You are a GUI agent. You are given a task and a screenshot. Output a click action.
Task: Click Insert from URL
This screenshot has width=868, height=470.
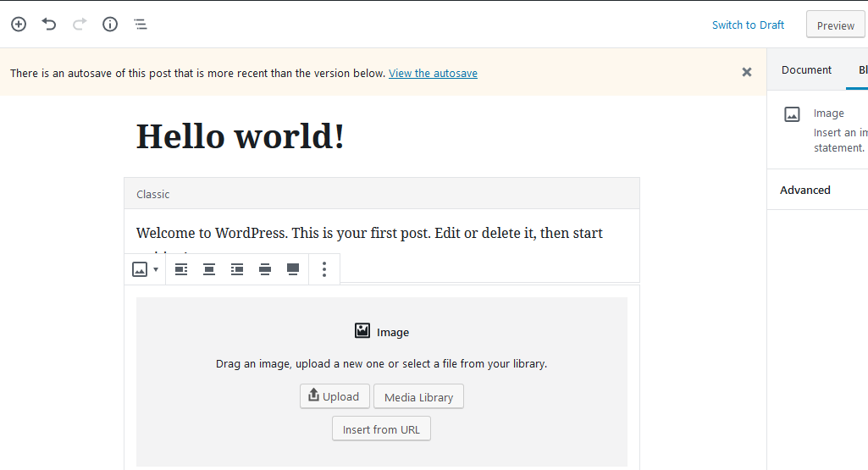[x=381, y=429]
